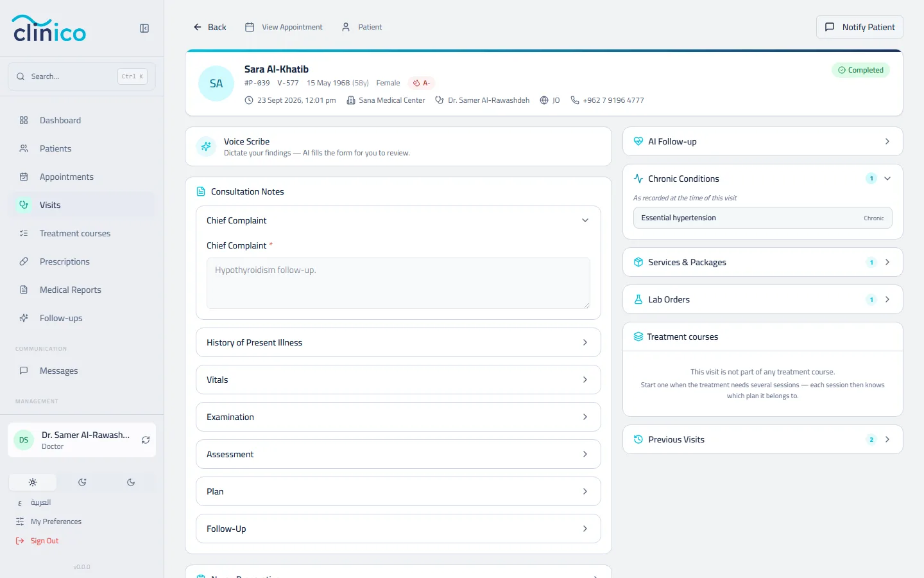The width and height of the screenshot is (924, 578).
Task: Click the refresh icon next to Dr. Samer
Action: pyautogui.click(x=146, y=440)
